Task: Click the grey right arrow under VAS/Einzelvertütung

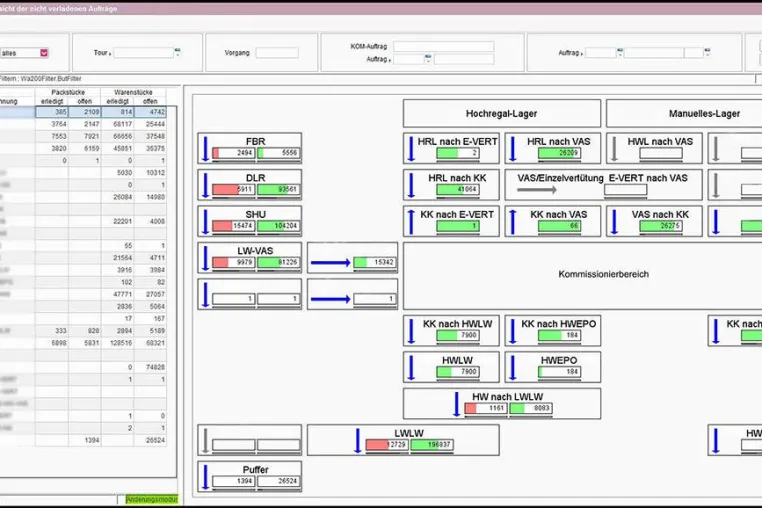Action: tap(537, 190)
